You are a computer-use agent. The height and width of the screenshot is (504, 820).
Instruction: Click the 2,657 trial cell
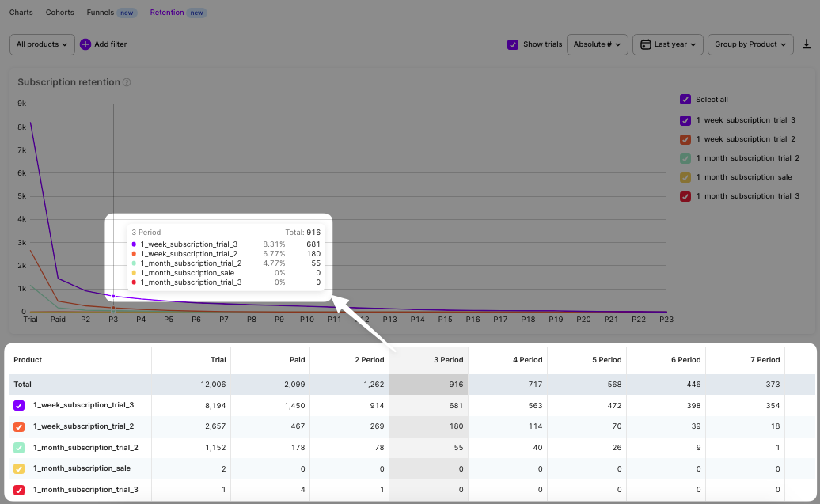pos(215,426)
